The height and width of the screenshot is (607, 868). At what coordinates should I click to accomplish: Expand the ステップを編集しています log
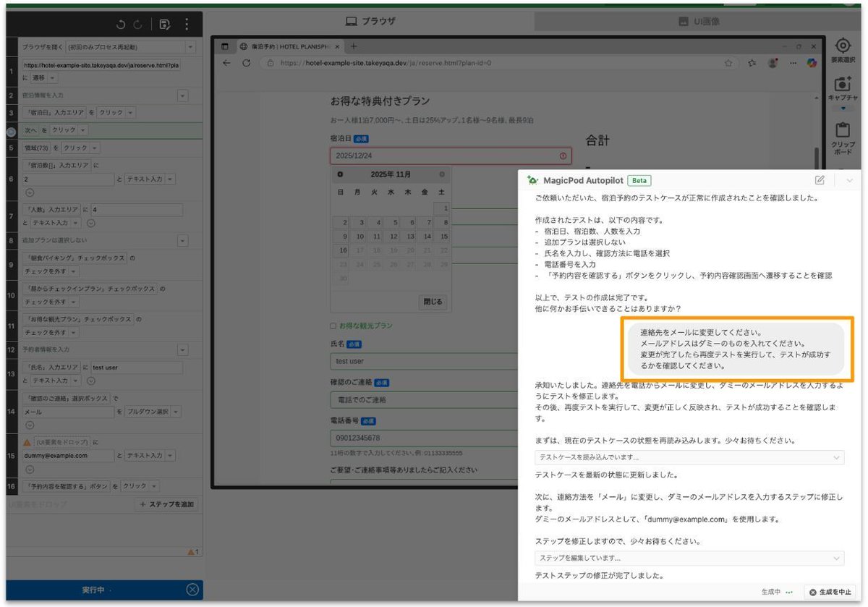(689, 558)
